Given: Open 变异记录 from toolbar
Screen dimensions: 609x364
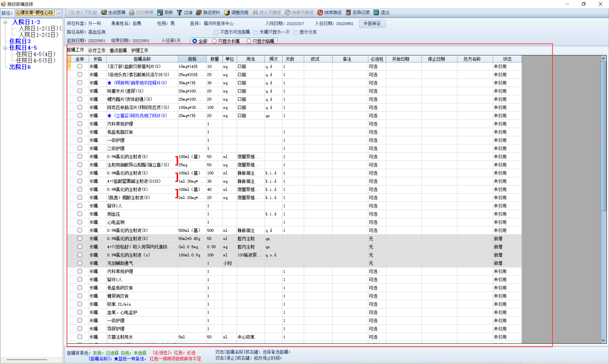Looking at the screenshot, I should pyautogui.click(x=348, y=13).
